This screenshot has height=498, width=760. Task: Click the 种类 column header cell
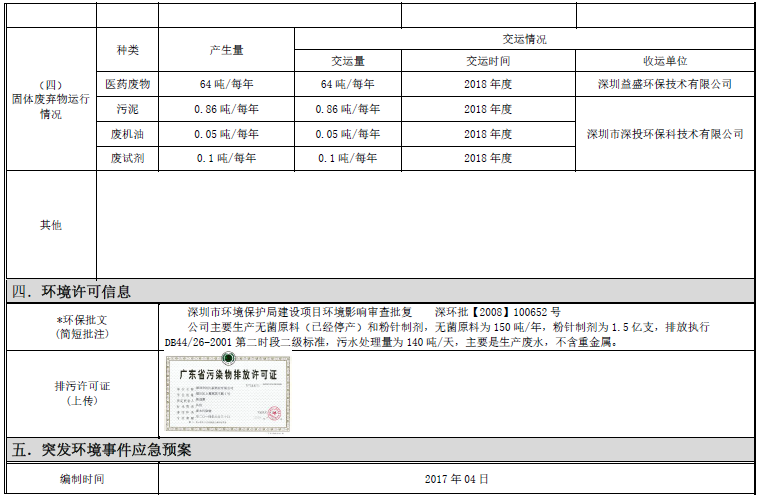pos(127,50)
